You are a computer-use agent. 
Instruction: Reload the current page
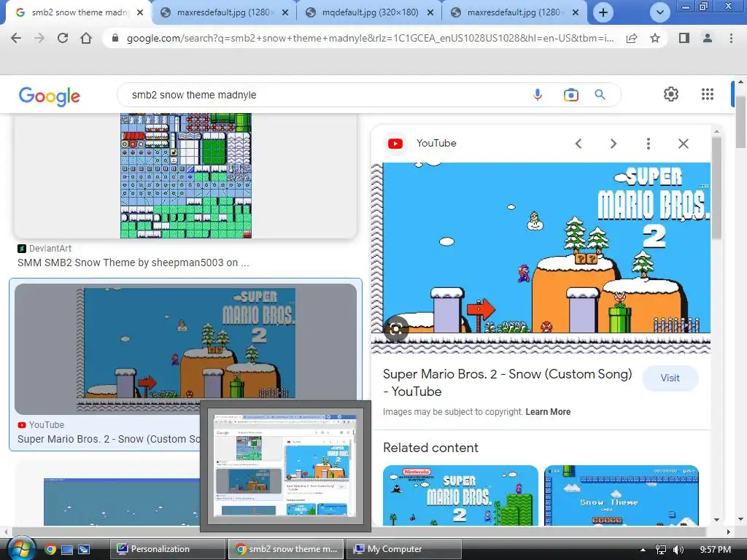click(x=63, y=38)
